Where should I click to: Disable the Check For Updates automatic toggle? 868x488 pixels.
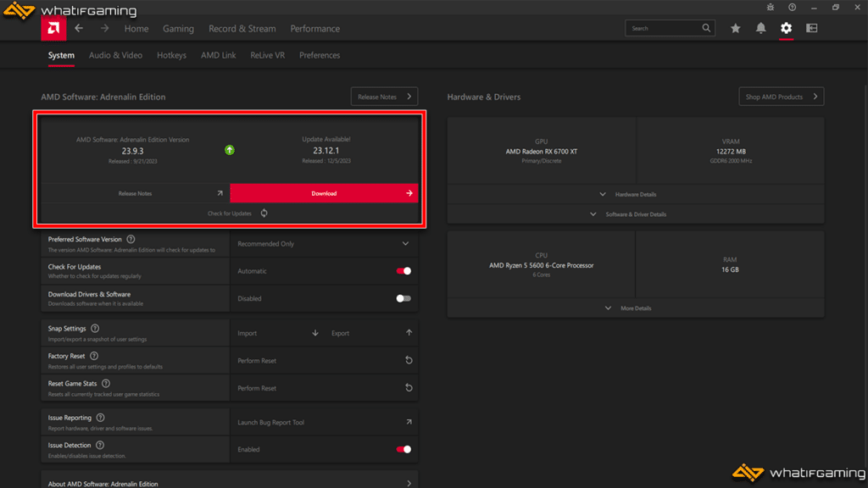(403, 271)
